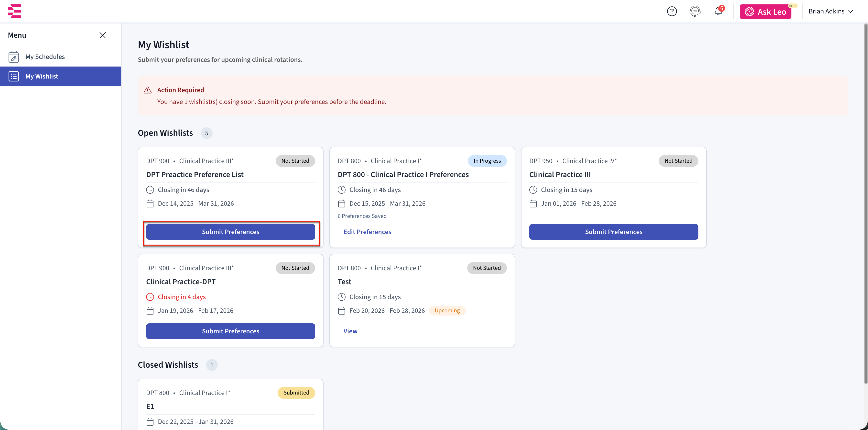Click the Action Required warning icon

(148, 90)
